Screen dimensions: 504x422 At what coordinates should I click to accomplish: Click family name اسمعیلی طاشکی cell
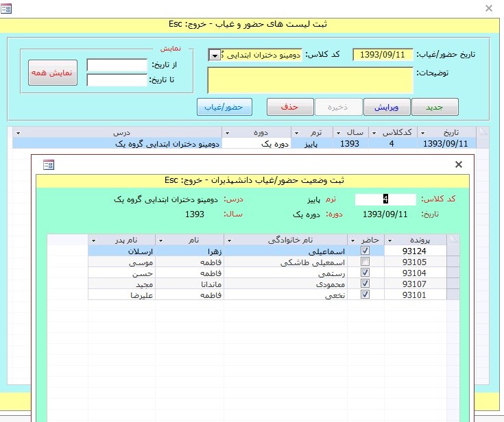coord(285,262)
